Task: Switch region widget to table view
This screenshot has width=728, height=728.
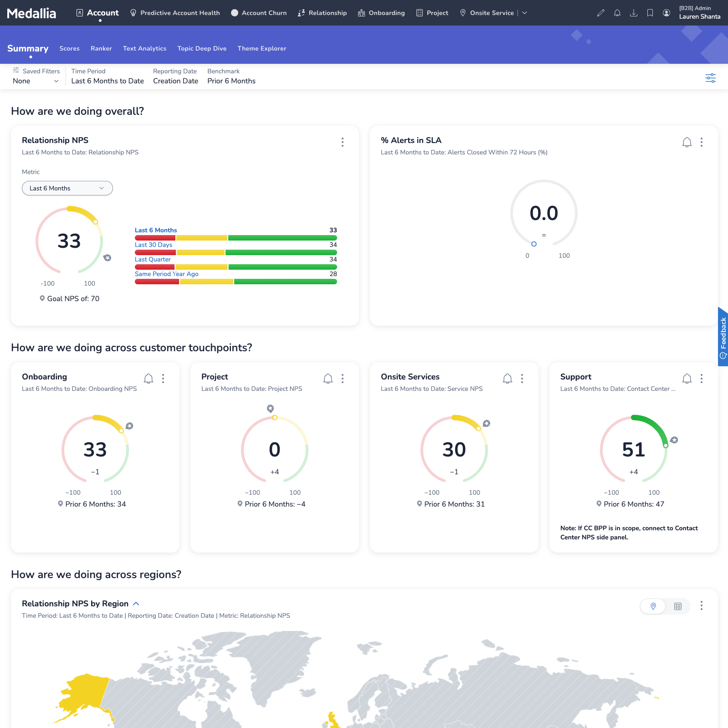Action: 678,606
